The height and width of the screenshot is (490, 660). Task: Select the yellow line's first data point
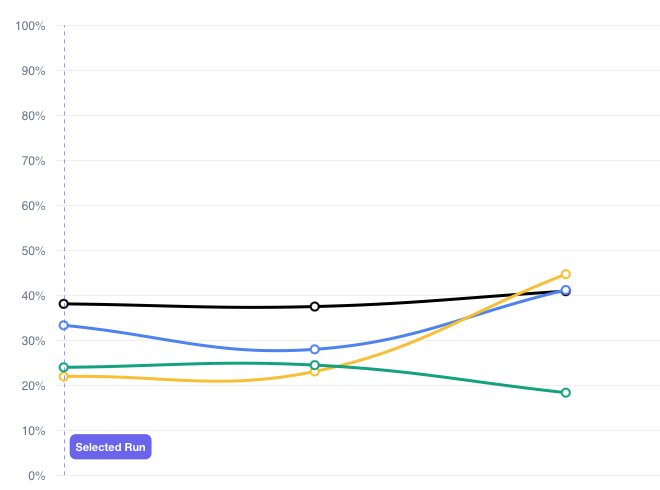pyautogui.click(x=64, y=376)
